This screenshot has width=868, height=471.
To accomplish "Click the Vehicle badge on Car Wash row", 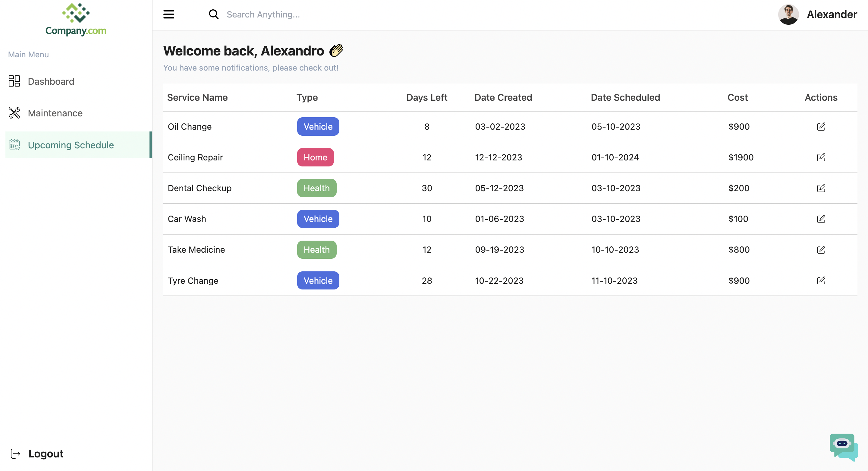I will click(x=318, y=219).
